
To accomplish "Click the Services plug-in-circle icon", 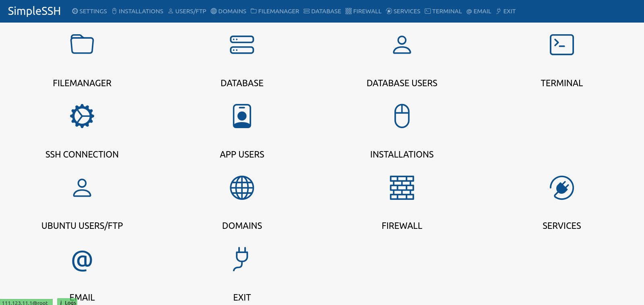I will pyautogui.click(x=561, y=188).
